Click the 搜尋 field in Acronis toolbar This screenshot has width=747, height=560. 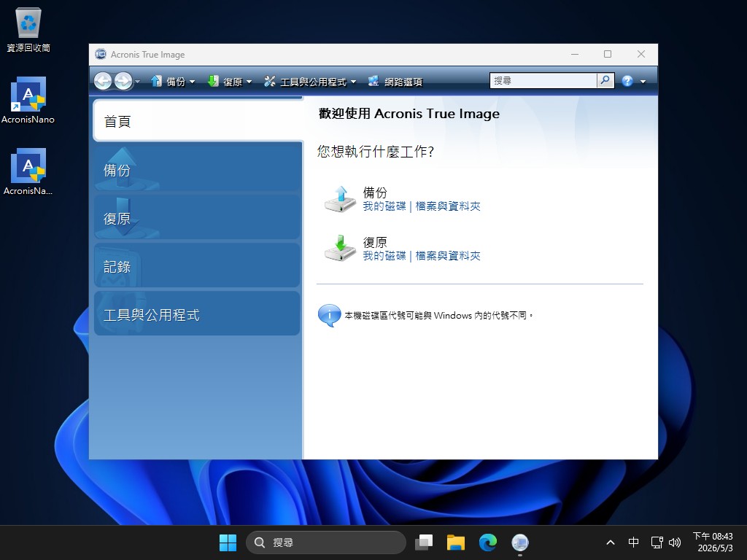[543, 80]
